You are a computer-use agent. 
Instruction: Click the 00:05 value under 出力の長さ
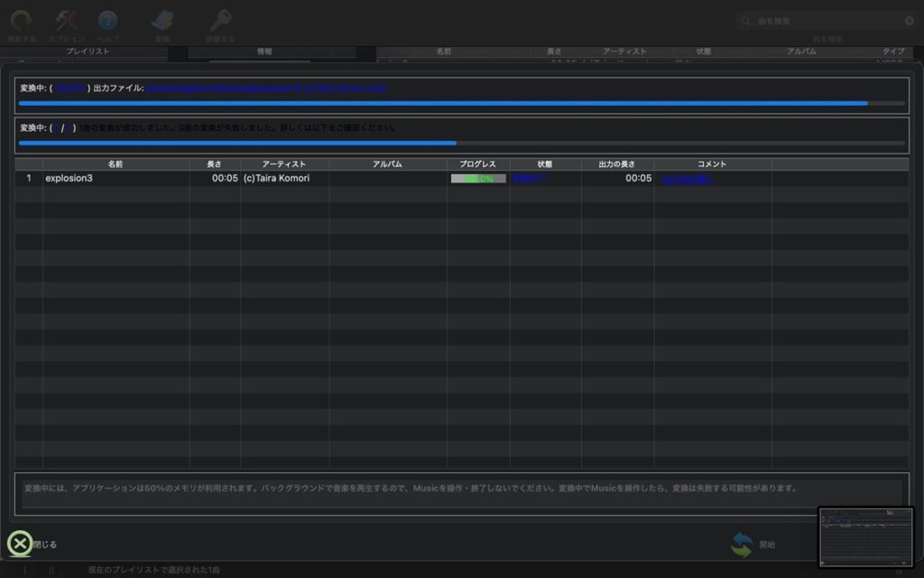tap(639, 178)
